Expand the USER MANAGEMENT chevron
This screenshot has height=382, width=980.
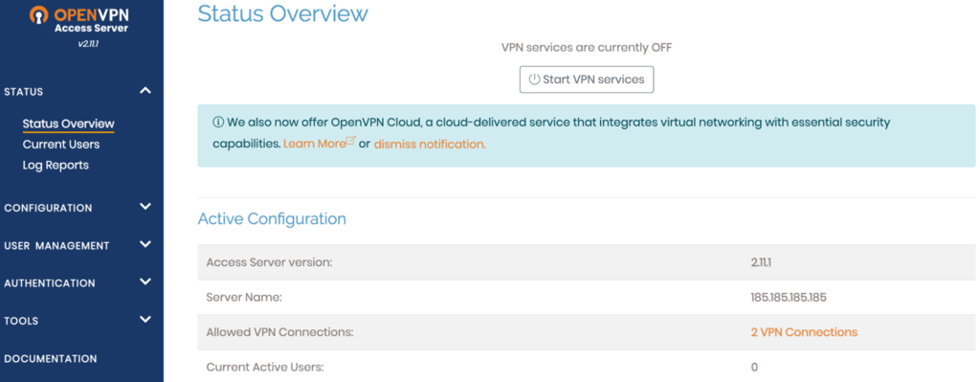[145, 244]
